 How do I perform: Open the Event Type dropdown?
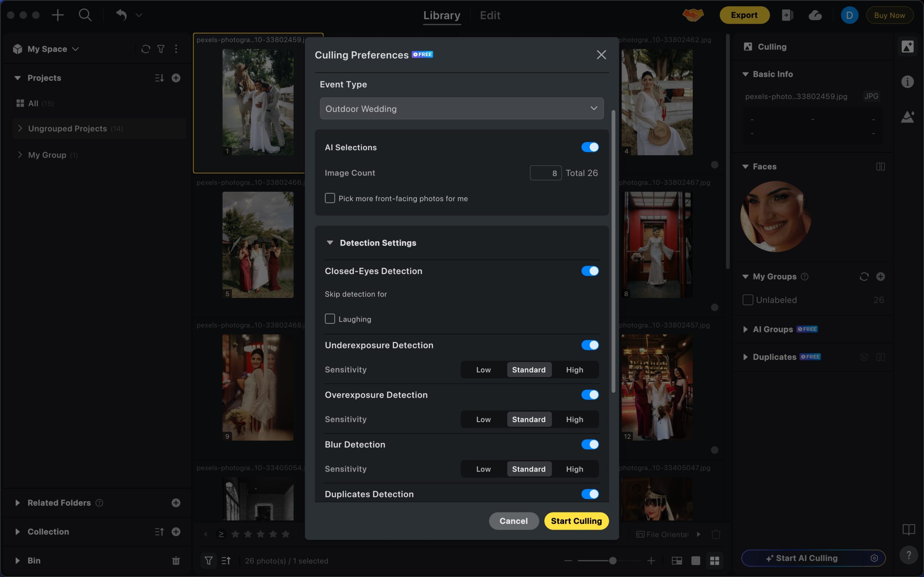tap(461, 109)
